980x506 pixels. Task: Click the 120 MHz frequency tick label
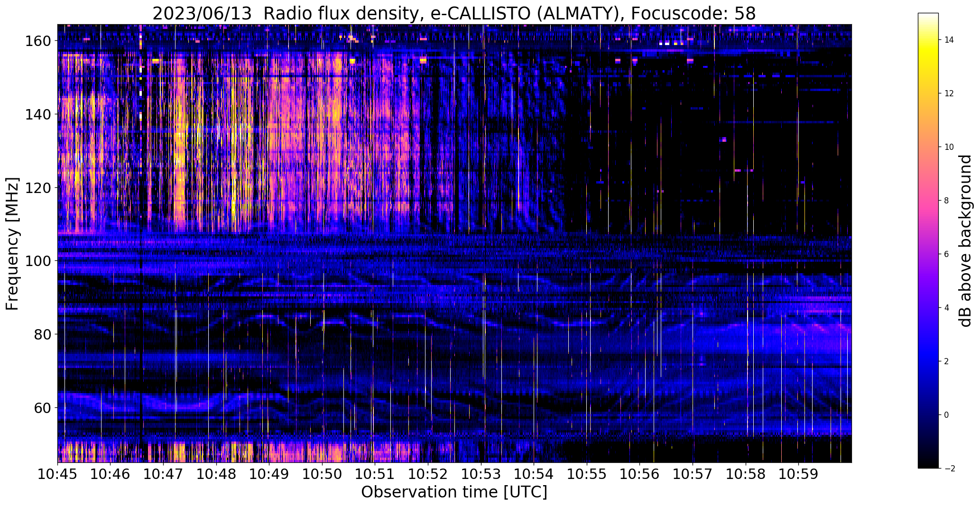pos(39,188)
